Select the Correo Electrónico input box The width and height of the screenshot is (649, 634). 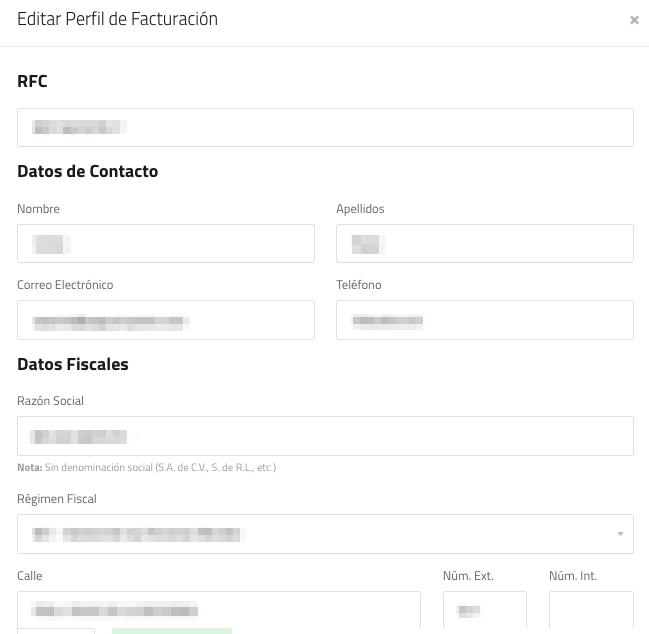[166, 320]
